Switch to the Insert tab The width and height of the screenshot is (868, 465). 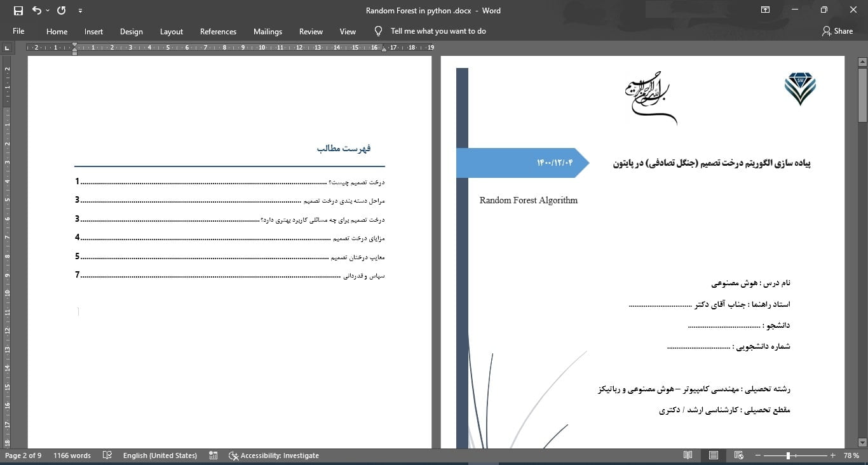tap(93, 31)
